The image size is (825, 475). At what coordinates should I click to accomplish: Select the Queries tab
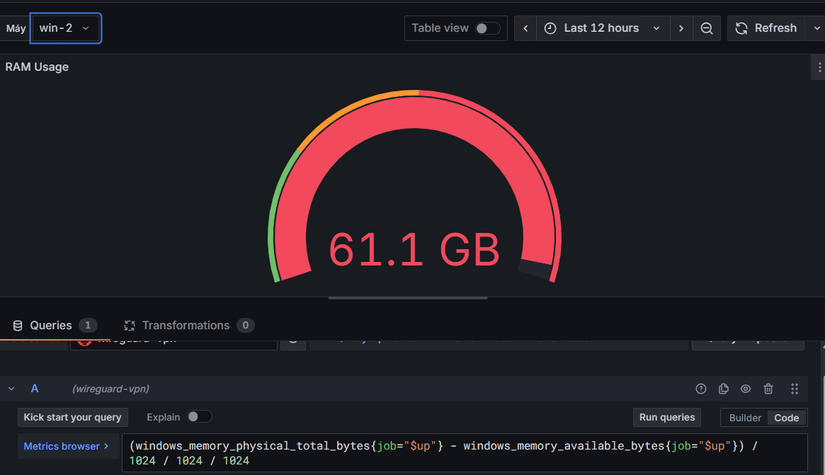(50, 326)
